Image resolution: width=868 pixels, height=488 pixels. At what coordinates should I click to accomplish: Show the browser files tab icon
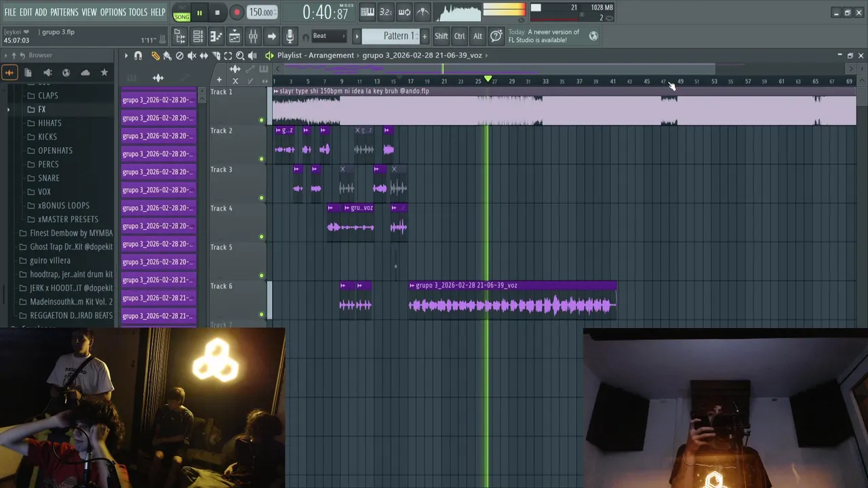coord(28,73)
